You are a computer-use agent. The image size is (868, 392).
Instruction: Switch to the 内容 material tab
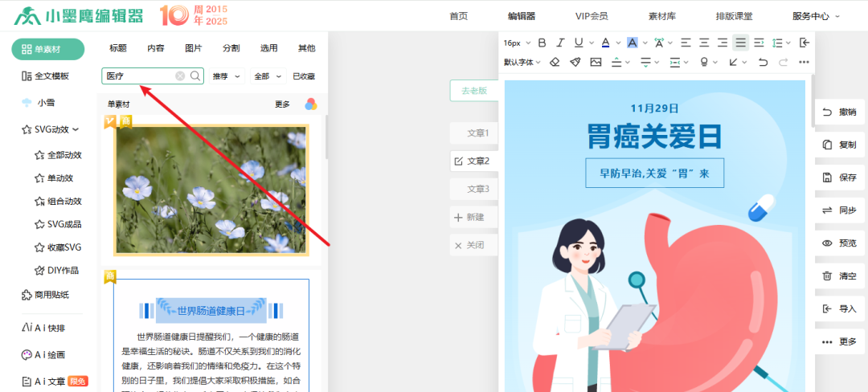[x=156, y=48]
